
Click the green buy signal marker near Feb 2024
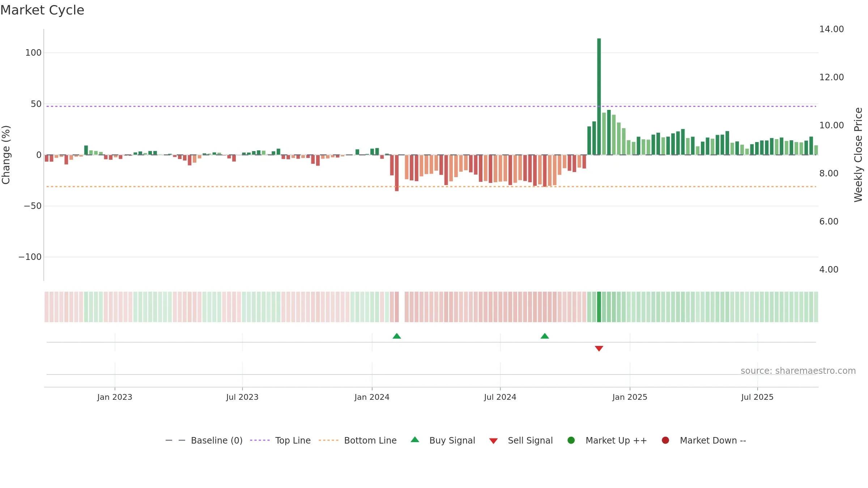point(397,336)
